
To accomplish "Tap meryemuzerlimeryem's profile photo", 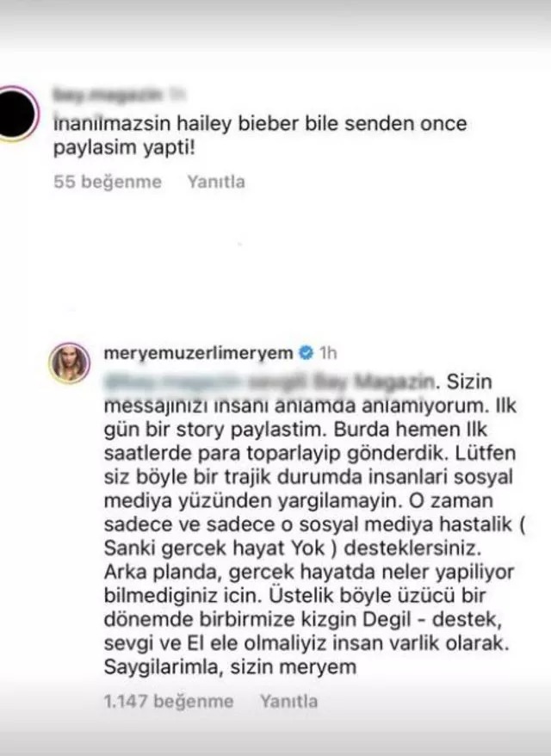I will pos(70,363).
